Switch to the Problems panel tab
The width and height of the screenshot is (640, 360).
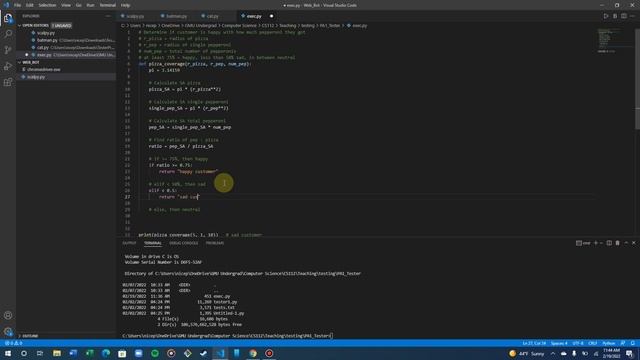[x=215, y=243]
